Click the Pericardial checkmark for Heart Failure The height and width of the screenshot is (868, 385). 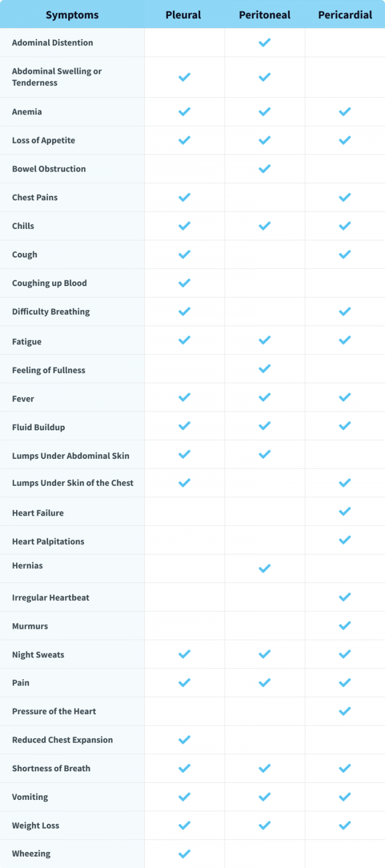point(344,512)
